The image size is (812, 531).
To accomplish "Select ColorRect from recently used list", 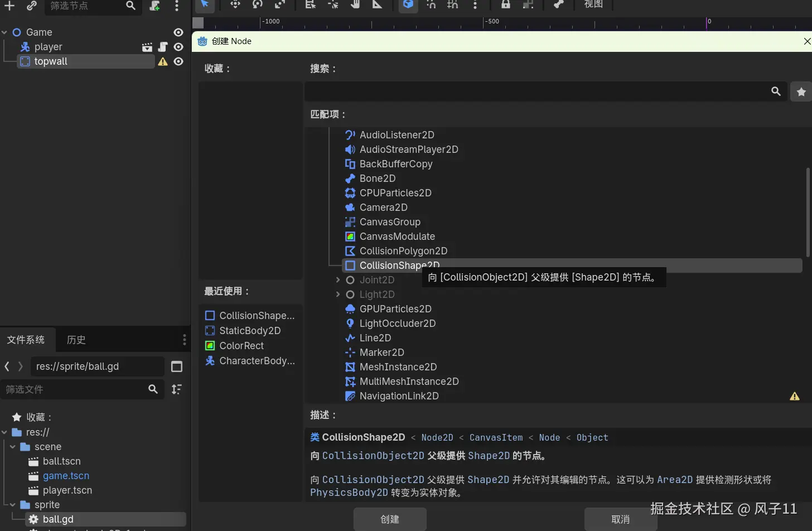I will (241, 346).
